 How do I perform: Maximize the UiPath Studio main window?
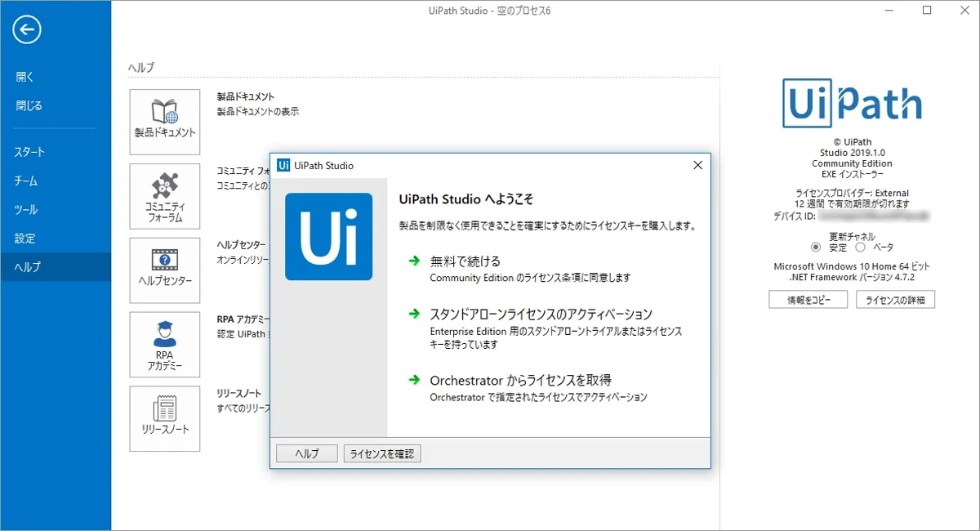[927, 11]
